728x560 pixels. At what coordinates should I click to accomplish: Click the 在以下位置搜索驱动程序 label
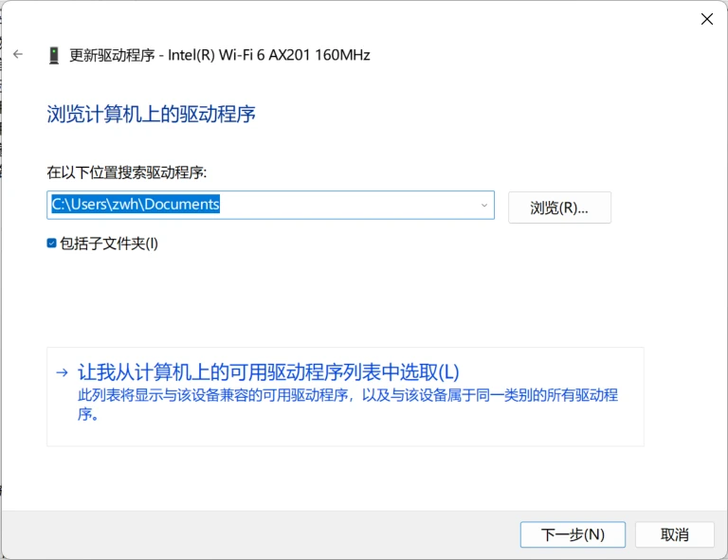pyautogui.click(x=127, y=172)
